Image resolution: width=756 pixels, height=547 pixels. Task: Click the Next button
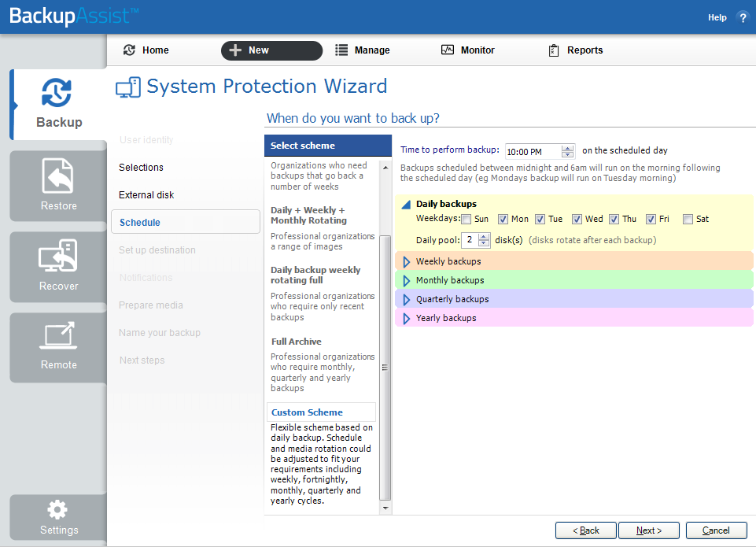click(648, 530)
